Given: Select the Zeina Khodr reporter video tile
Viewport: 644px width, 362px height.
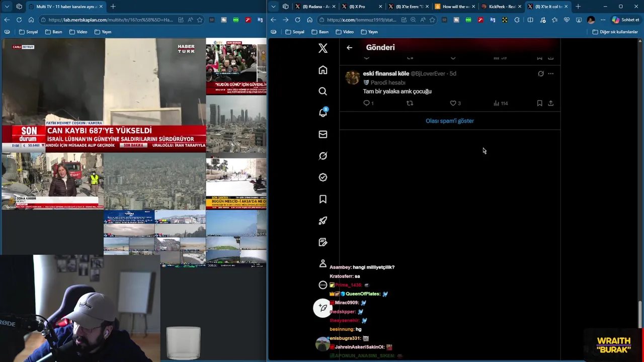Looking at the screenshot, I should (x=52, y=182).
